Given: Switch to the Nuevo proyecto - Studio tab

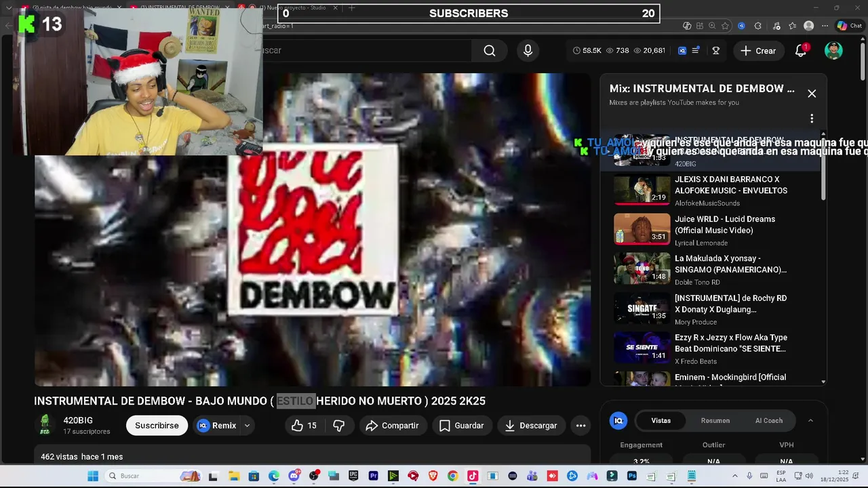Looking at the screenshot, I should tap(293, 7).
